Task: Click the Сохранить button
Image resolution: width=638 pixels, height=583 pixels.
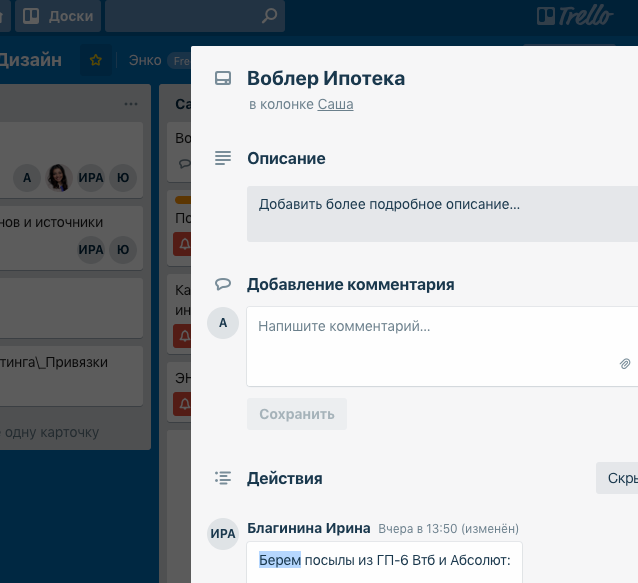Action: point(297,414)
